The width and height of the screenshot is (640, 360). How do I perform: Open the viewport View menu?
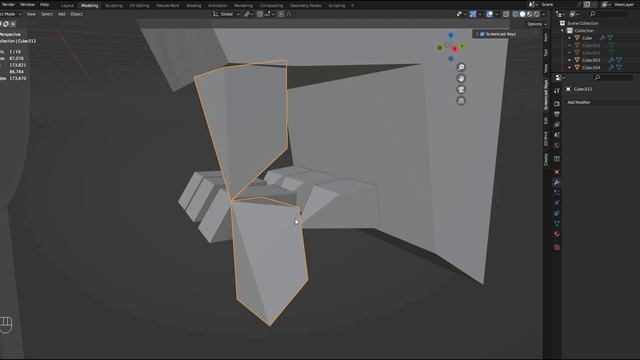pos(31,14)
